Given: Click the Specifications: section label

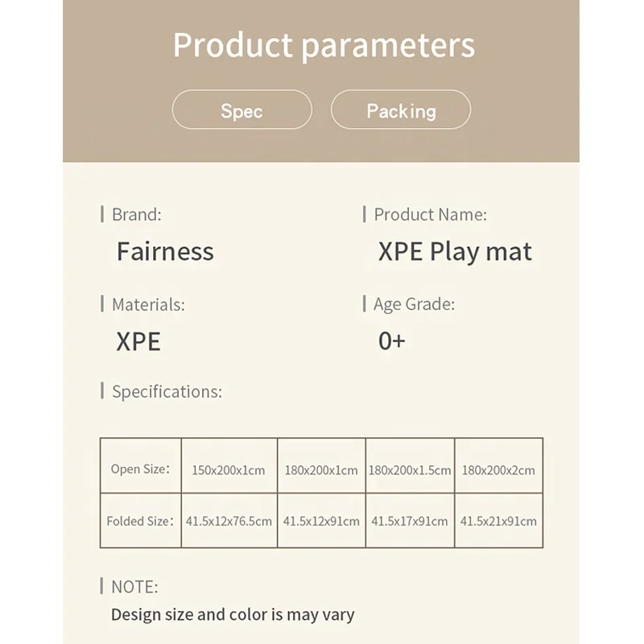Looking at the screenshot, I should (x=167, y=392).
